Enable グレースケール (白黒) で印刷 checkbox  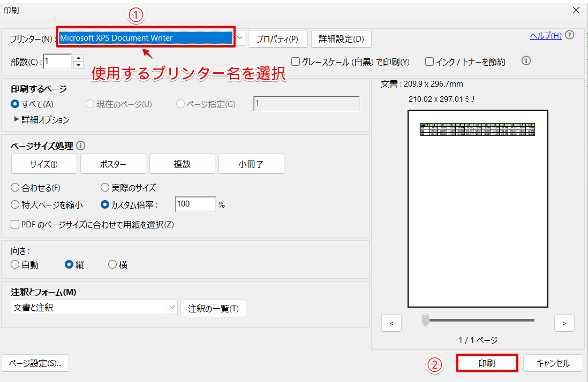point(295,60)
